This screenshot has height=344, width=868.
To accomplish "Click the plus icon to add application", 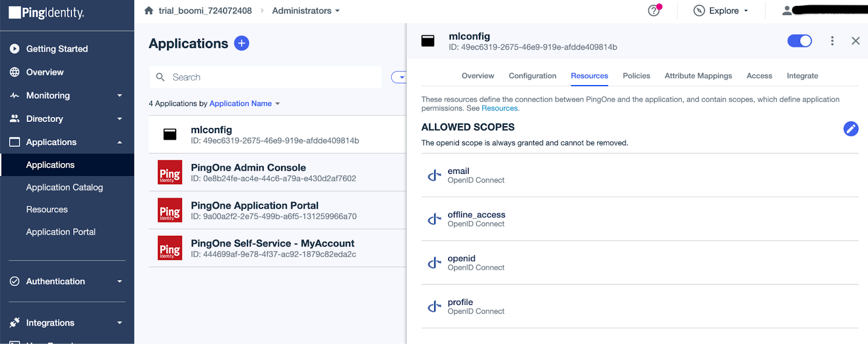I will [241, 43].
